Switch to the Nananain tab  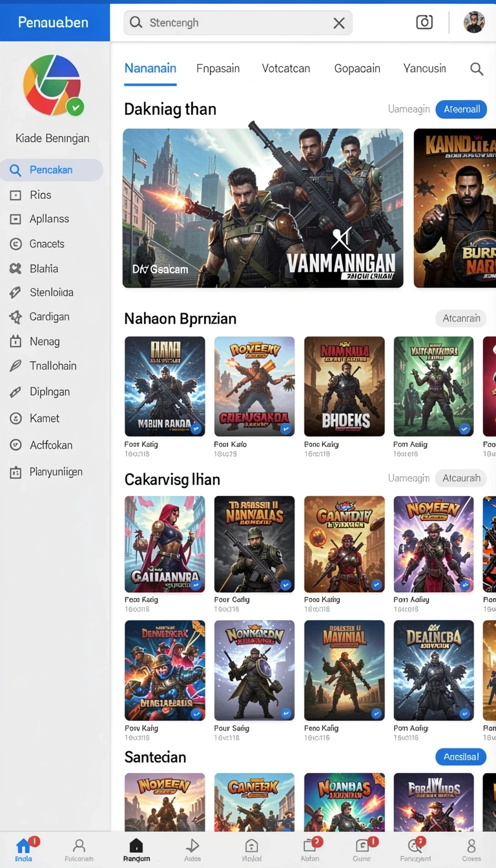point(150,68)
